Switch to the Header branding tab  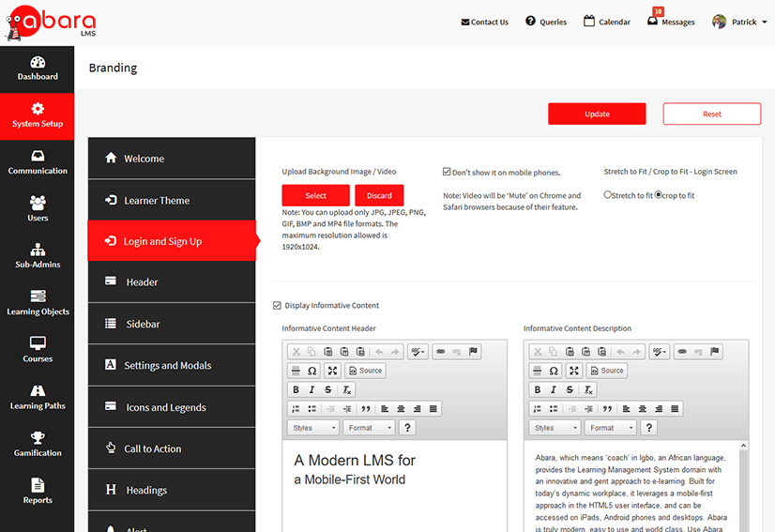click(x=172, y=281)
